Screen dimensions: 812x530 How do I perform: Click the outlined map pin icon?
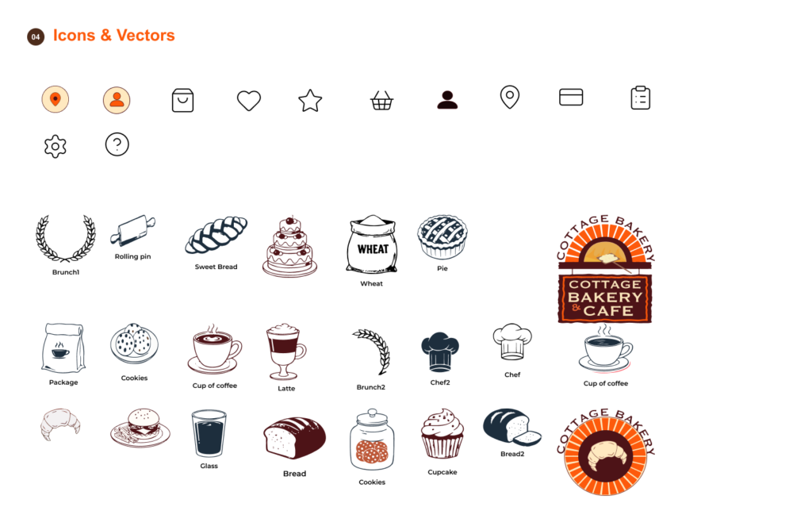(x=510, y=97)
